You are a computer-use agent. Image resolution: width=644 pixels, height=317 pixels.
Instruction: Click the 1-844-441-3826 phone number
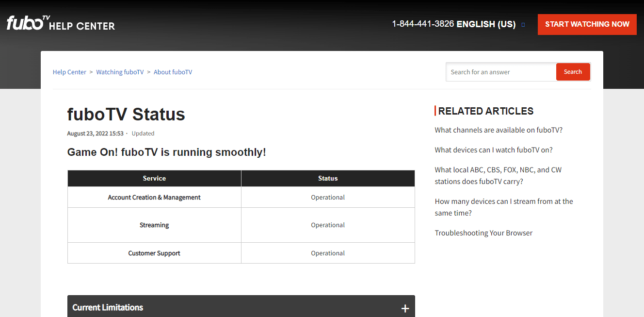(x=422, y=24)
